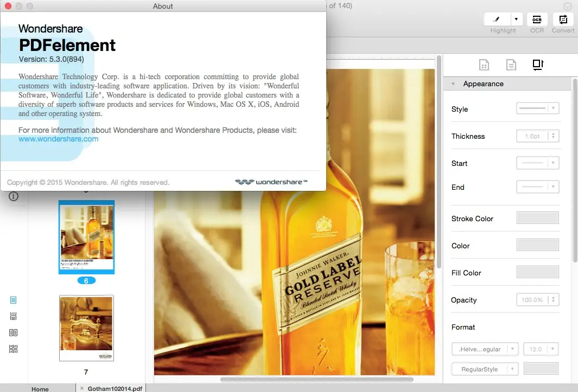Run the OCR tool
Viewport: 578px width, 392px height.
pyautogui.click(x=537, y=19)
